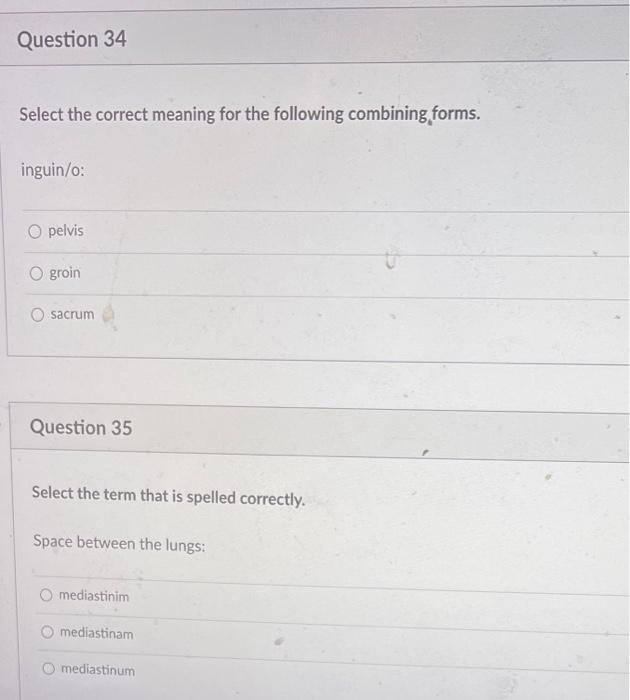This screenshot has width=630, height=700.
Task: Mark the sacrum radio button
Action: point(38,315)
